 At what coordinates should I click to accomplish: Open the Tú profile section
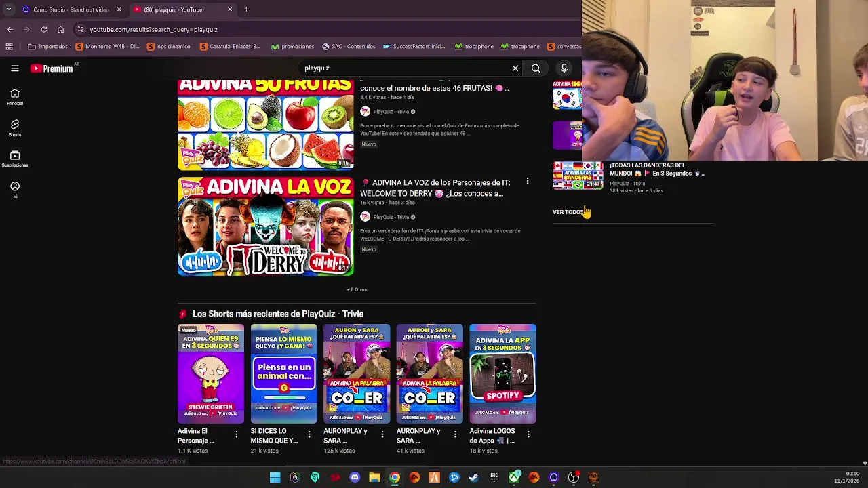click(x=15, y=190)
